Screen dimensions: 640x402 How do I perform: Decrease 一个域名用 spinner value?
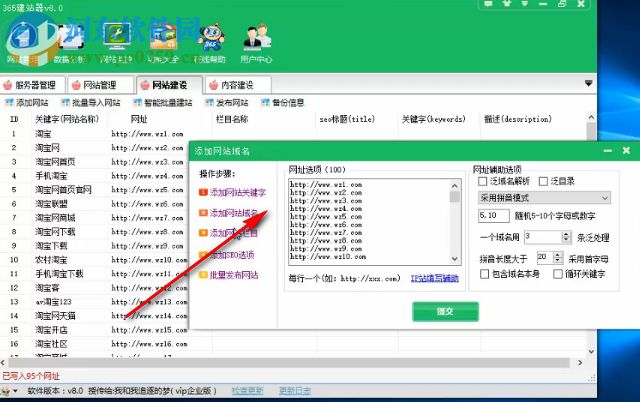[566, 240]
